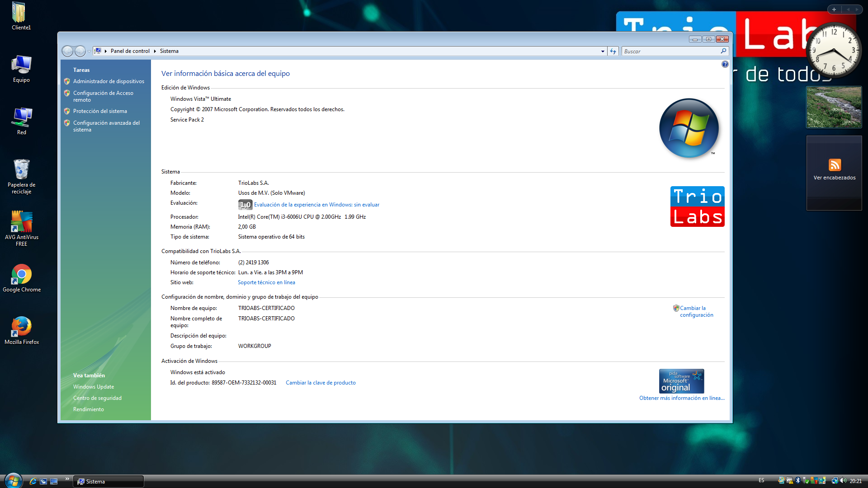
Task: Click TrioLabs OEM logo image
Action: pyautogui.click(x=697, y=206)
